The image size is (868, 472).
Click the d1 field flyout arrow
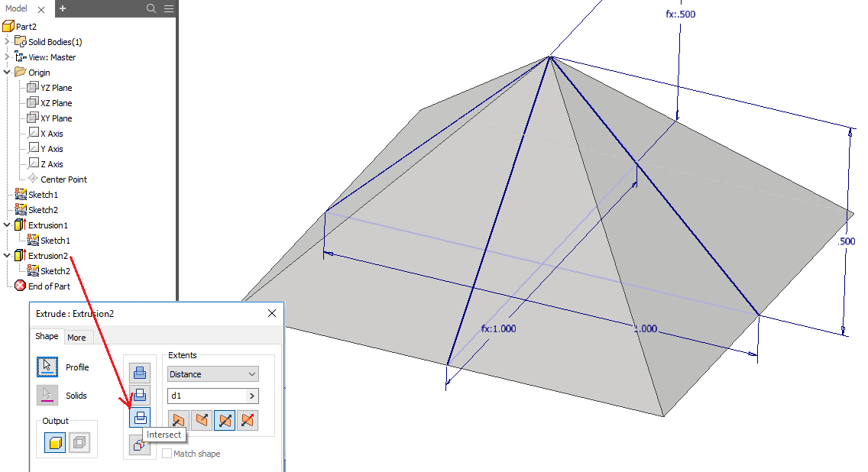[x=252, y=396]
